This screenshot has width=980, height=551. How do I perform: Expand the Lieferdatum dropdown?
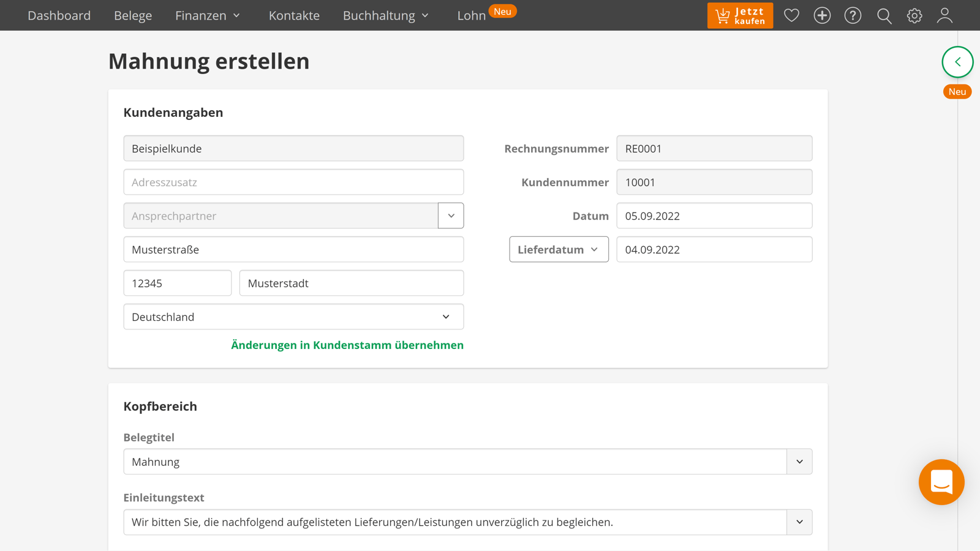tap(558, 249)
